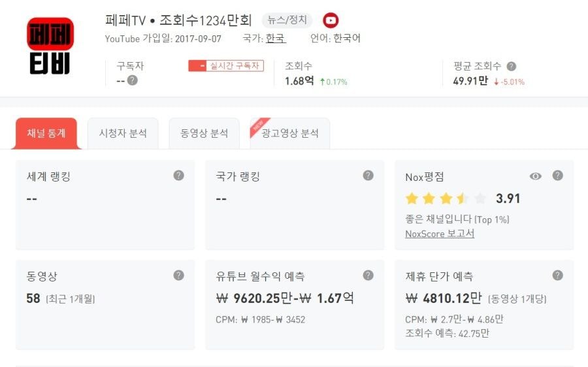
Task: Click the 한국 country link
Action: point(276,39)
